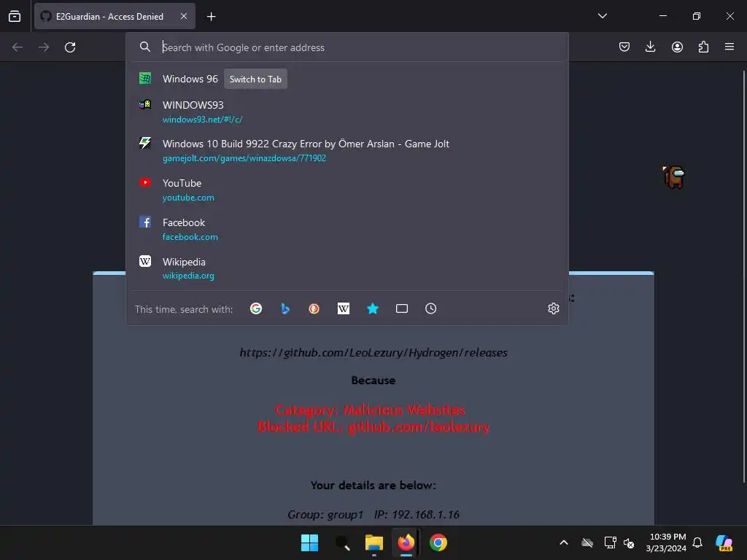Open a new tab with plus button
747x560 pixels.
click(211, 17)
